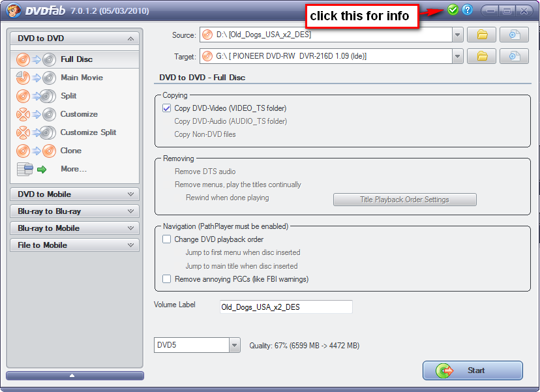
Task: Click Rewind when done playing option
Action: pyautogui.click(x=228, y=198)
